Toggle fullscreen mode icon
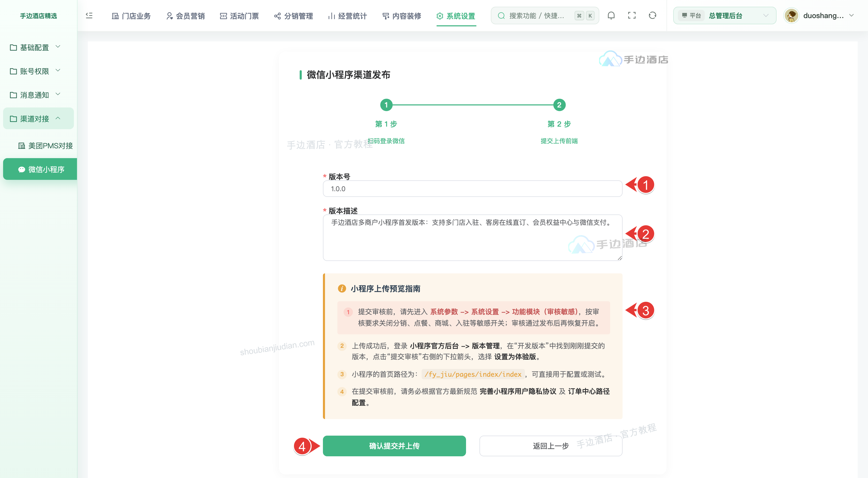The height and width of the screenshot is (478, 868). tap(632, 16)
